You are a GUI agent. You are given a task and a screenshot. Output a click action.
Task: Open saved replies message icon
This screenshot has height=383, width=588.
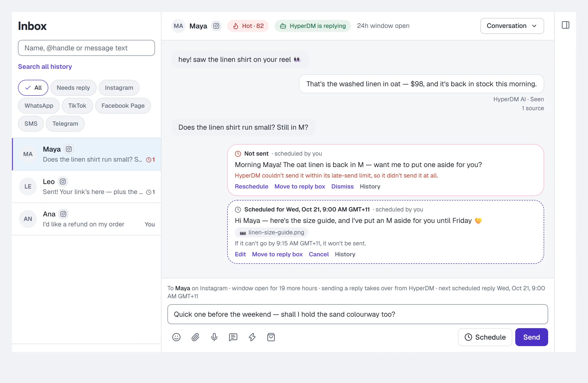pos(233,337)
